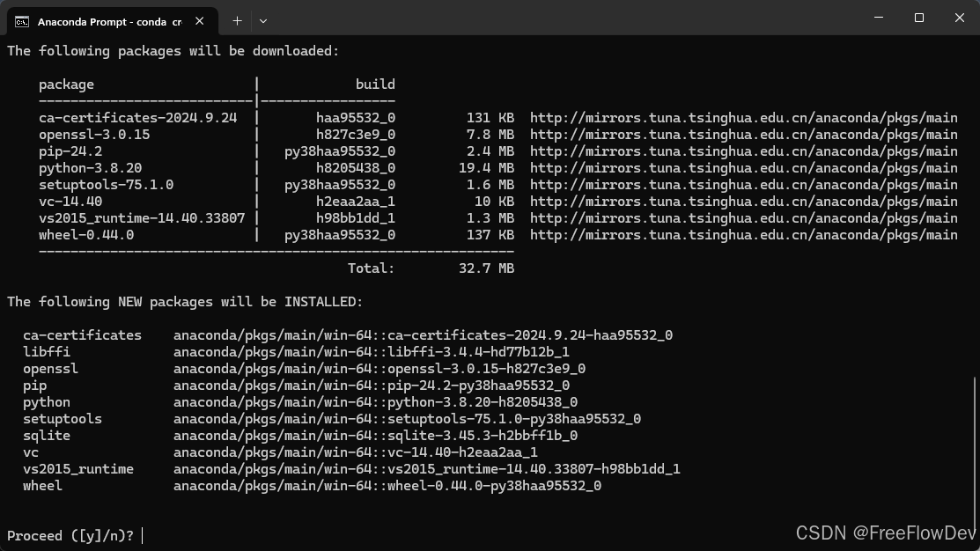This screenshot has height=551, width=980.
Task: Click the 131 KB size value
Action: point(490,118)
